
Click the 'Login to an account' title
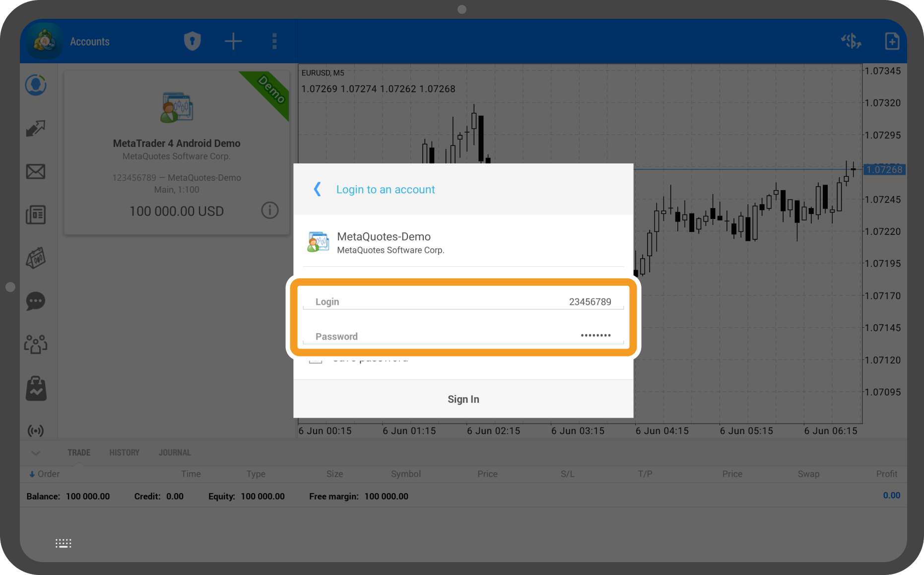coord(386,190)
